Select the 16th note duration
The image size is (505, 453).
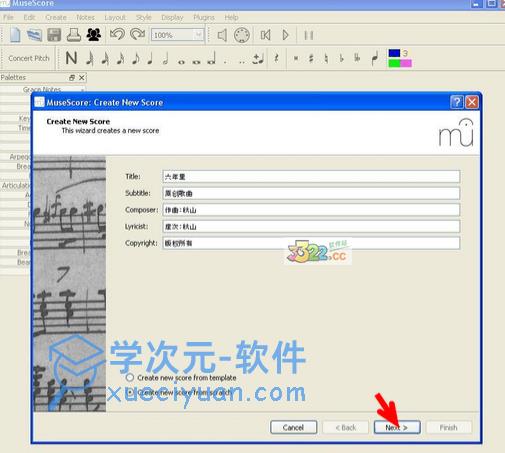[120, 59]
